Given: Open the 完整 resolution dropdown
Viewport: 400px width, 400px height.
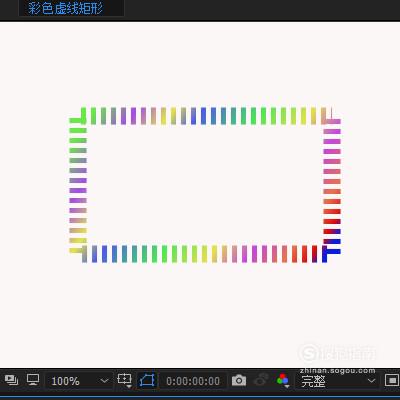Looking at the screenshot, I should [337, 381].
